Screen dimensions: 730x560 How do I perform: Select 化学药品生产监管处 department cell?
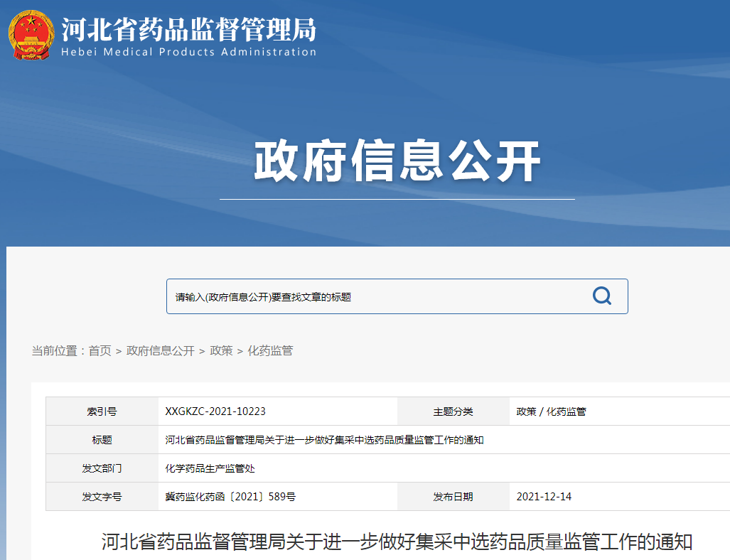pos(210,468)
